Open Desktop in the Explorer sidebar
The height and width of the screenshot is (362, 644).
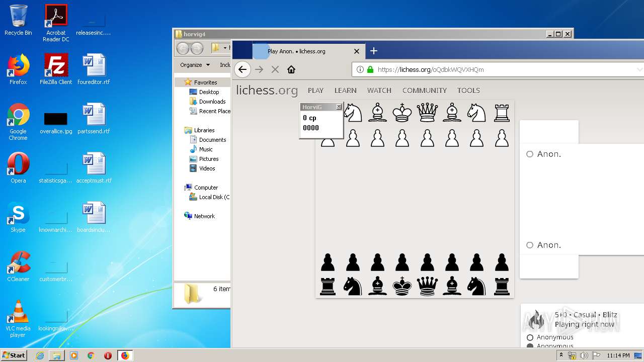coord(209,92)
